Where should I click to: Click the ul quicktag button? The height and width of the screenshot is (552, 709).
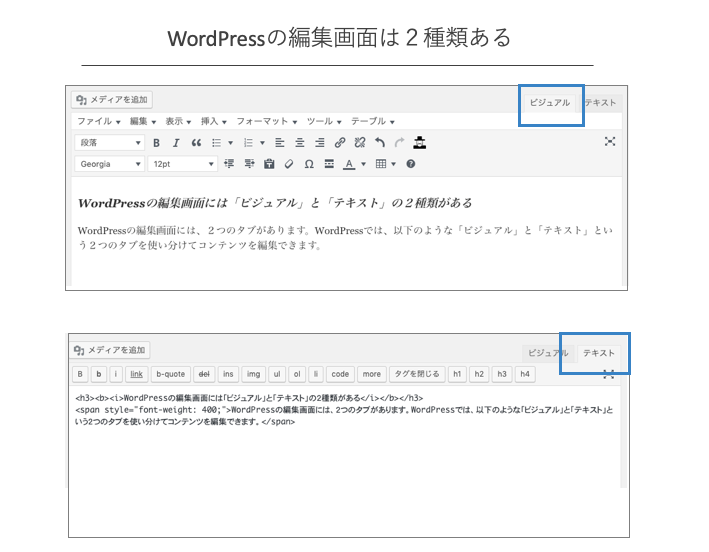(x=277, y=374)
